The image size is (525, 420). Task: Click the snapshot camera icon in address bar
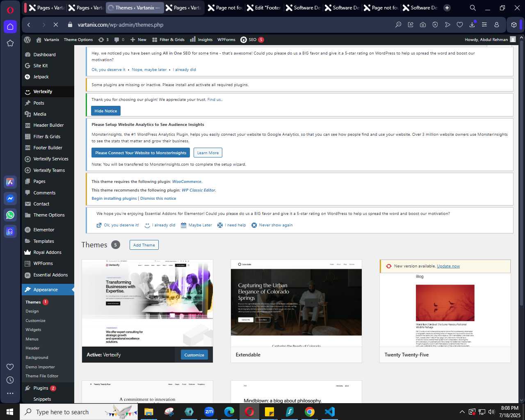[423, 25]
